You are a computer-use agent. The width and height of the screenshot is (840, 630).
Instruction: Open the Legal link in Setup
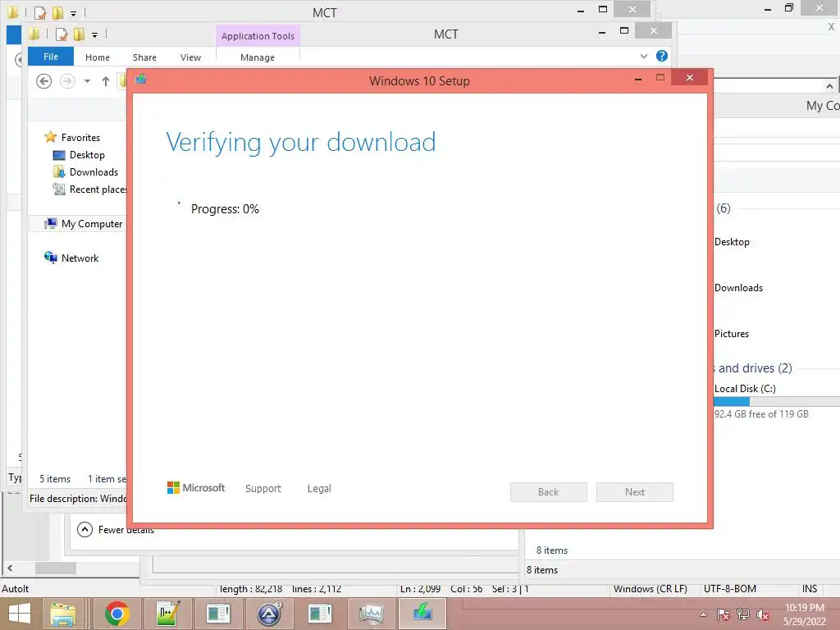(x=319, y=489)
